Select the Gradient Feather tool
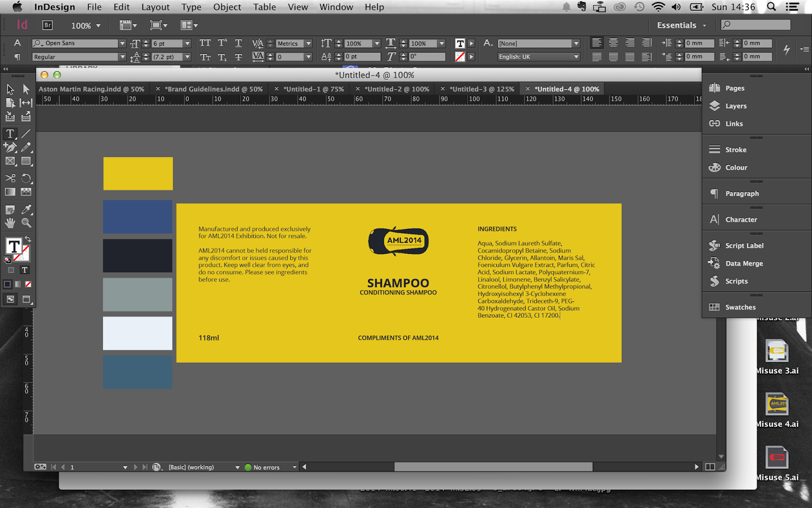Screen dimensions: 812x508 tap(26, 192)
